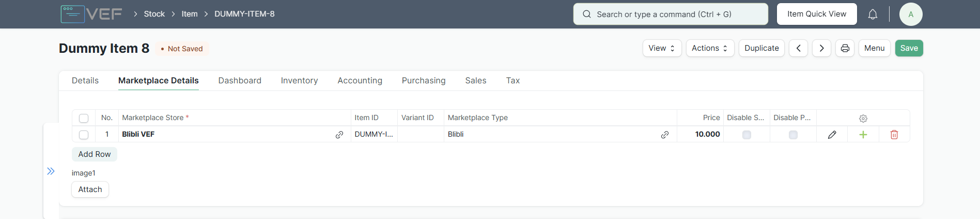The image size is (980, 219).
Task: Click the search command input field
Action: [x=671, y=14]
